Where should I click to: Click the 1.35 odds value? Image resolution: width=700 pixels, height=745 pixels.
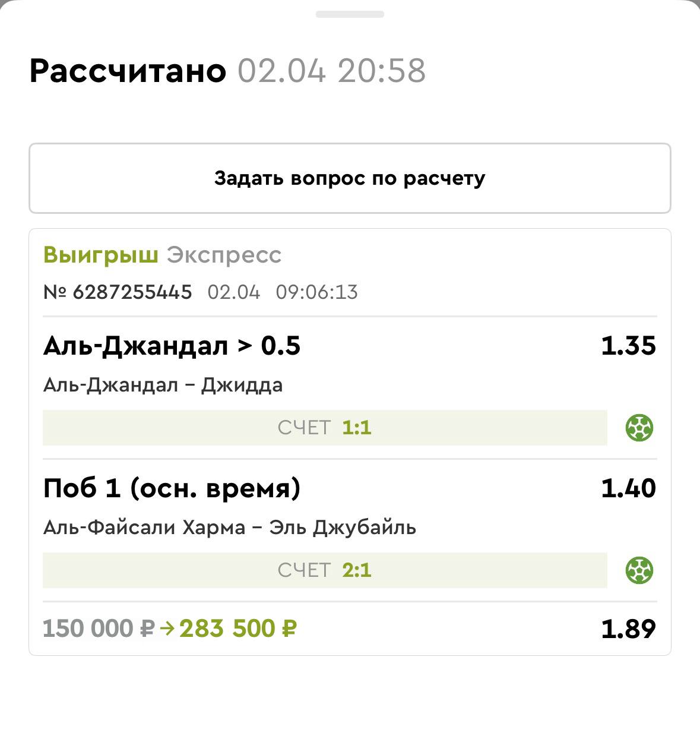click(x=628, y=346)
